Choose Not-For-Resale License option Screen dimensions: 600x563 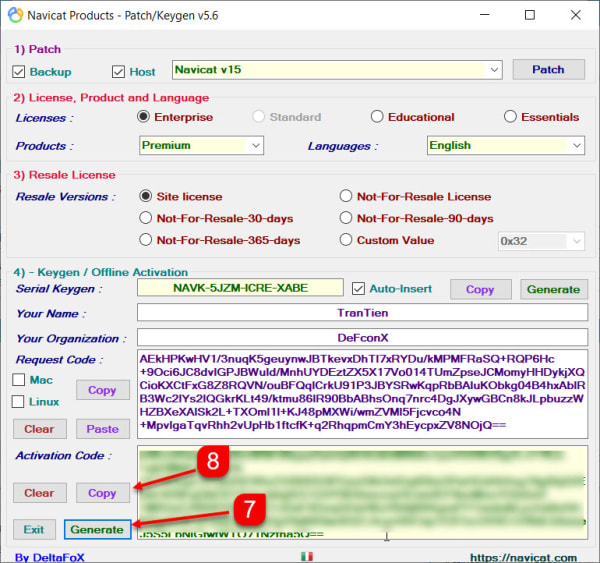pyautogui.click(x=346, y=196)
